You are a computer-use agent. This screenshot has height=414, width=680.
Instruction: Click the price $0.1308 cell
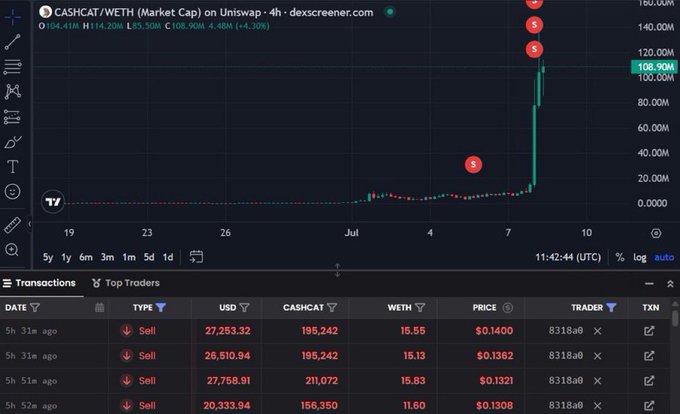pos(494,405)
